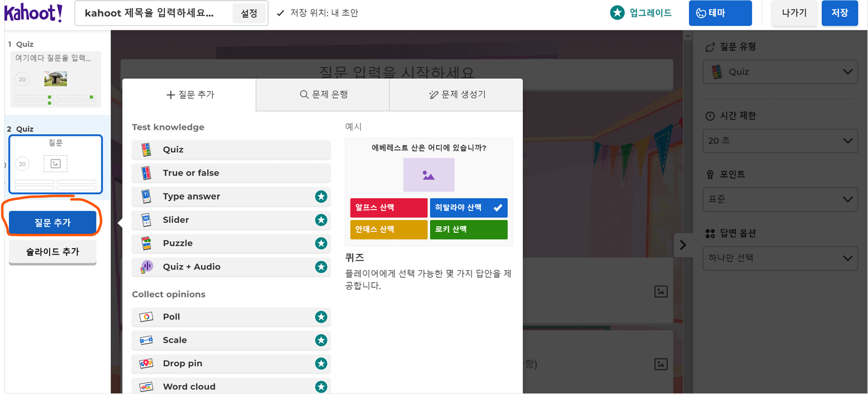The image size is (868, 394).
Task: Click the image placeholder in slide 2 thumbnail
Action: (x=55, y=164)
